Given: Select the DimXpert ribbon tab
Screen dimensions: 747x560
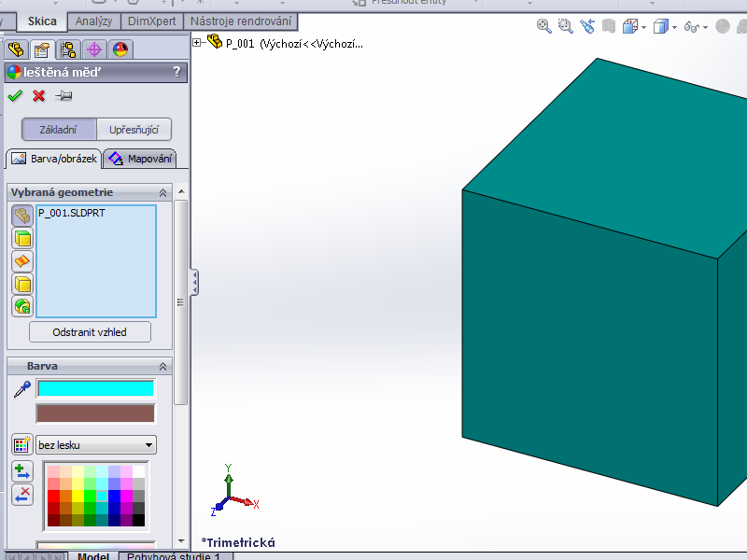Looking at the screenshot, I should coord(152,21).
